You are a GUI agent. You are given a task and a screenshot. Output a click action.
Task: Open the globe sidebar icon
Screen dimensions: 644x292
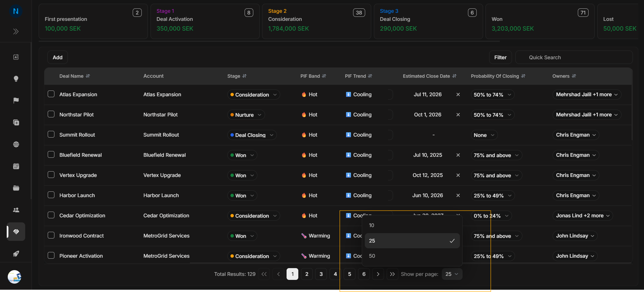point(16,144)
